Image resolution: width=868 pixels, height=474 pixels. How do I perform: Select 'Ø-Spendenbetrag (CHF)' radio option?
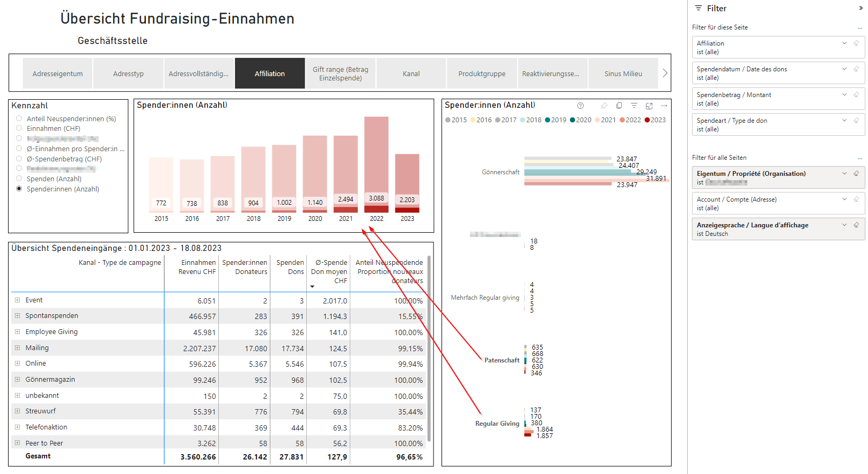19,159
